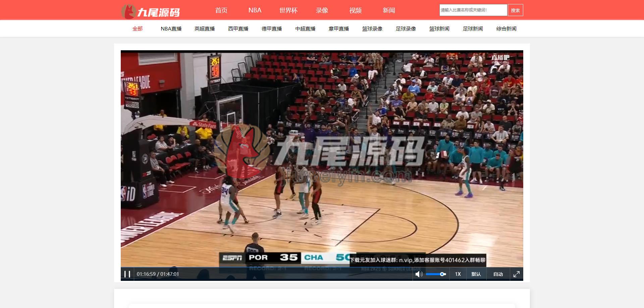
Task: Select the 中超直播 tab
Action: coord(305,29)
